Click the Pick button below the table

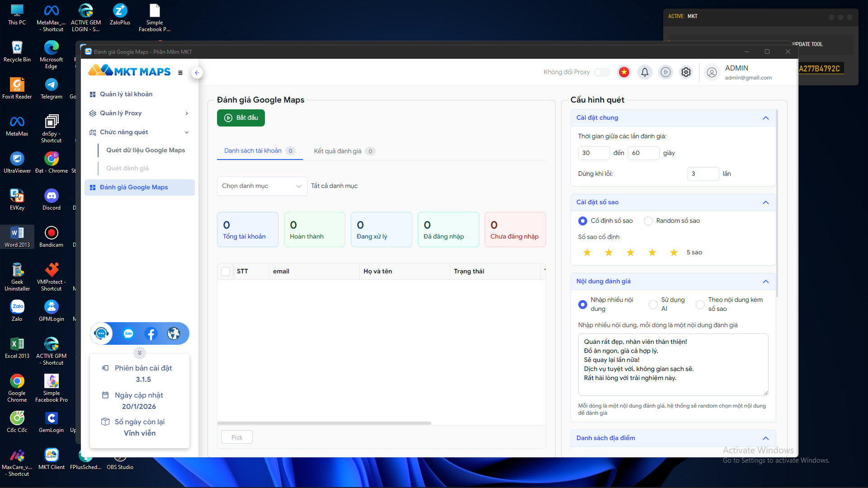point(237,437)
